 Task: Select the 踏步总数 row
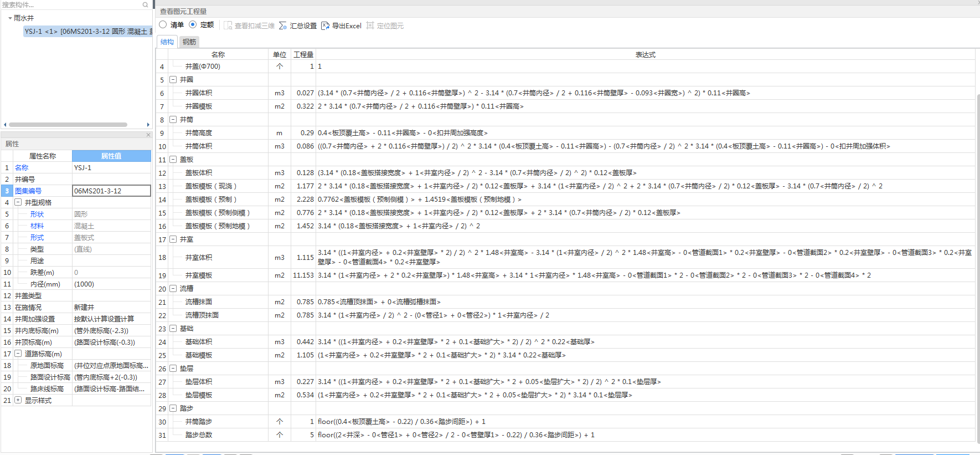coord(565,435)
